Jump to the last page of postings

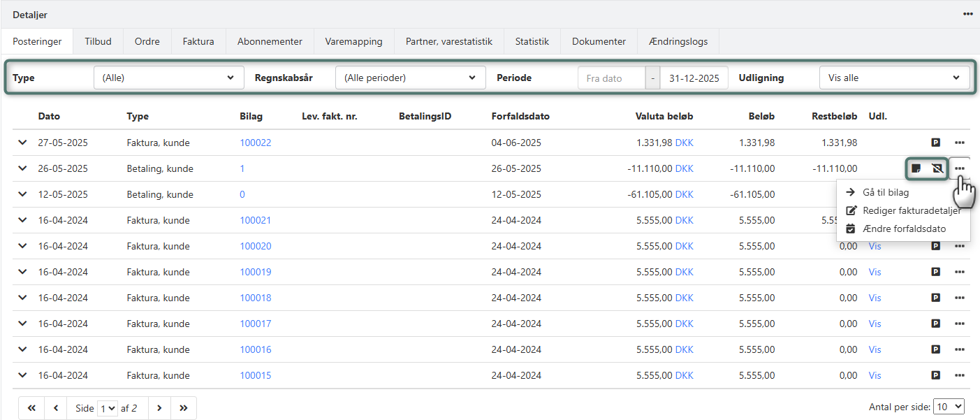(184, 408)
